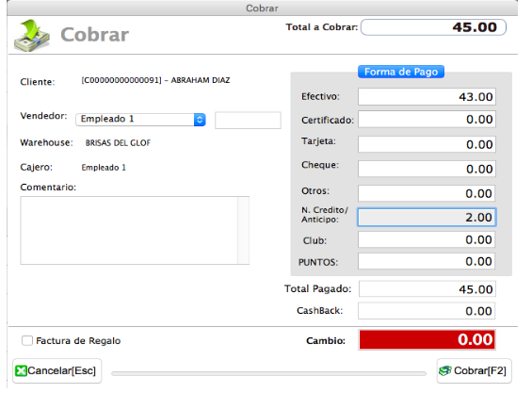Click the green X icon on Cancelar button

21,370
